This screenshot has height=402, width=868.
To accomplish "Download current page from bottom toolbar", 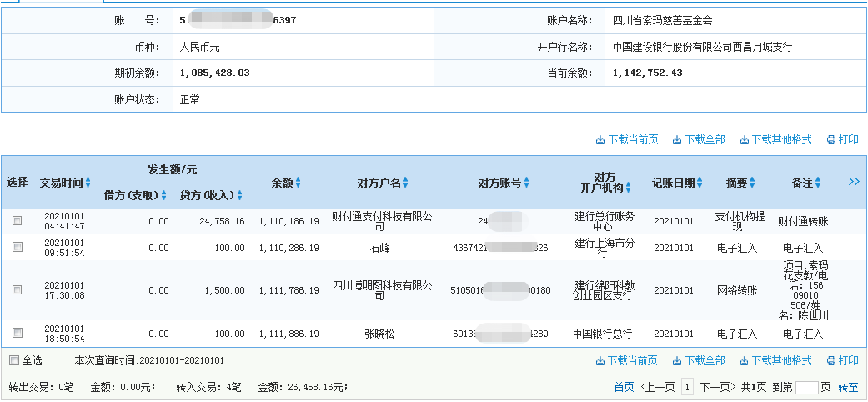I will point(627,360).
